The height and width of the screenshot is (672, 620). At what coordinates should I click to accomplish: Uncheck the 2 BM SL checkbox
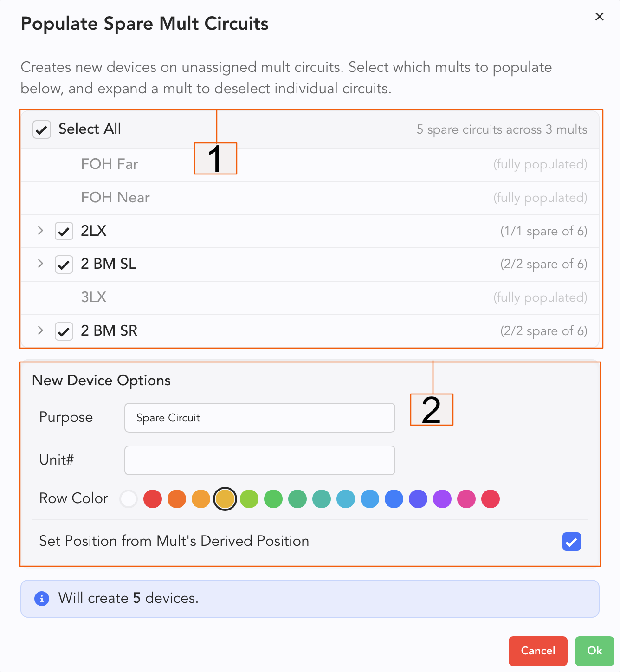pos(64,265)
